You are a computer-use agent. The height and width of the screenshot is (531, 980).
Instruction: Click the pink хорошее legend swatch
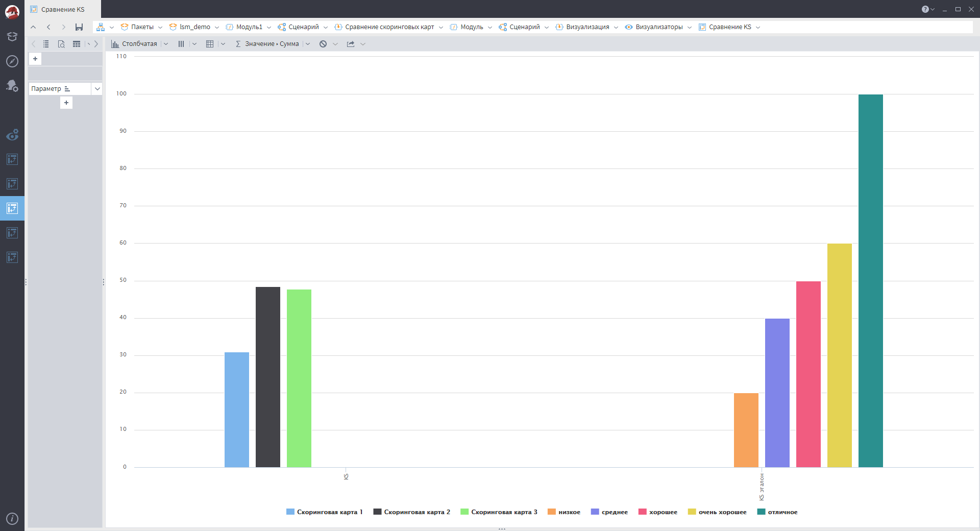coord(642,512)
